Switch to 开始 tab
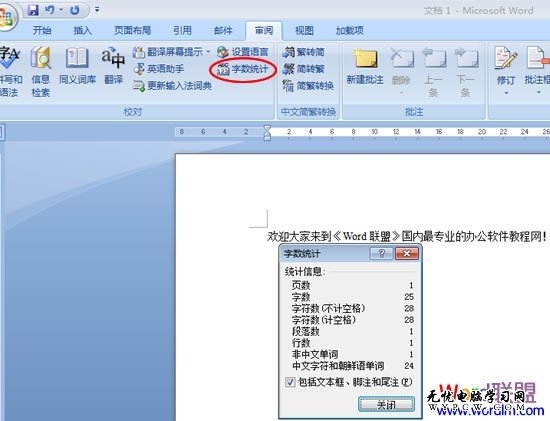This screenshot has width=550, height=421. [42, 31]
